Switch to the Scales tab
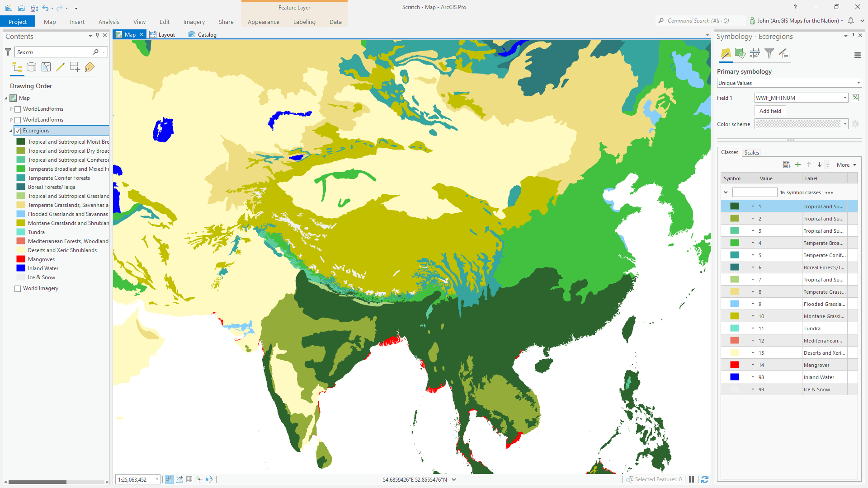 click(751, 153)
